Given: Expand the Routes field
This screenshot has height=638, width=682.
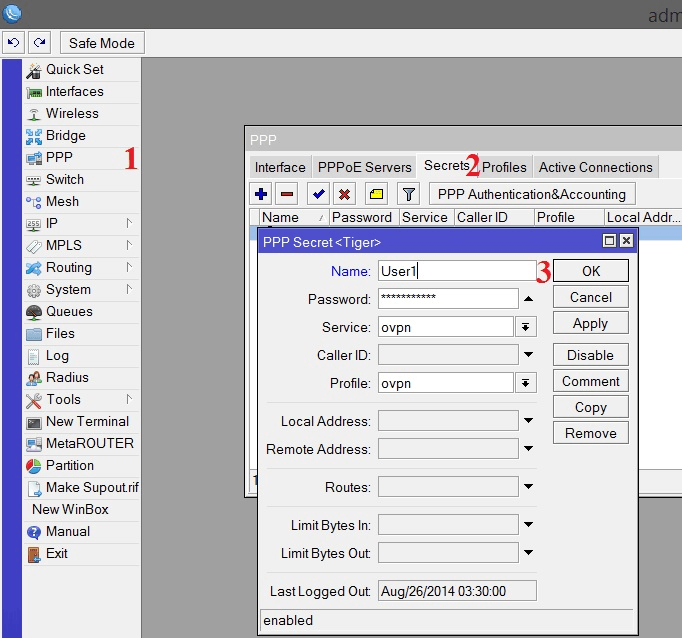Looking at the screenshot, I should point(528,487).
